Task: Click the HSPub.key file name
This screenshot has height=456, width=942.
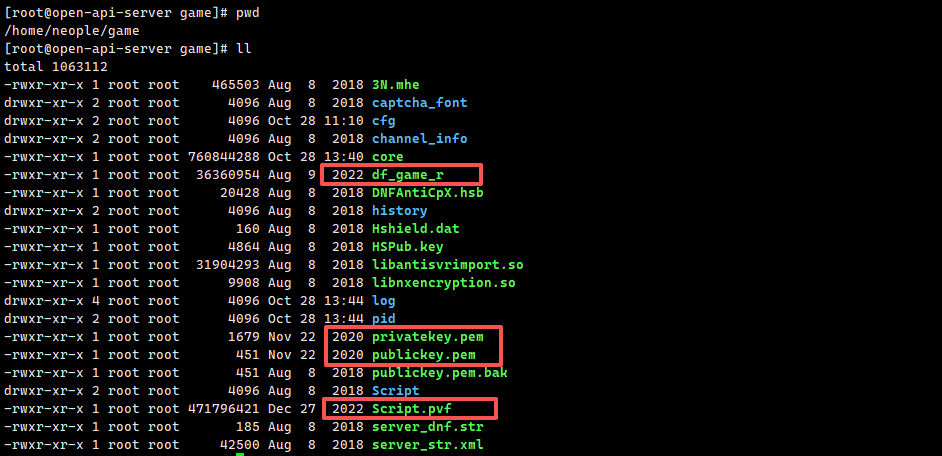Action: 407,247
